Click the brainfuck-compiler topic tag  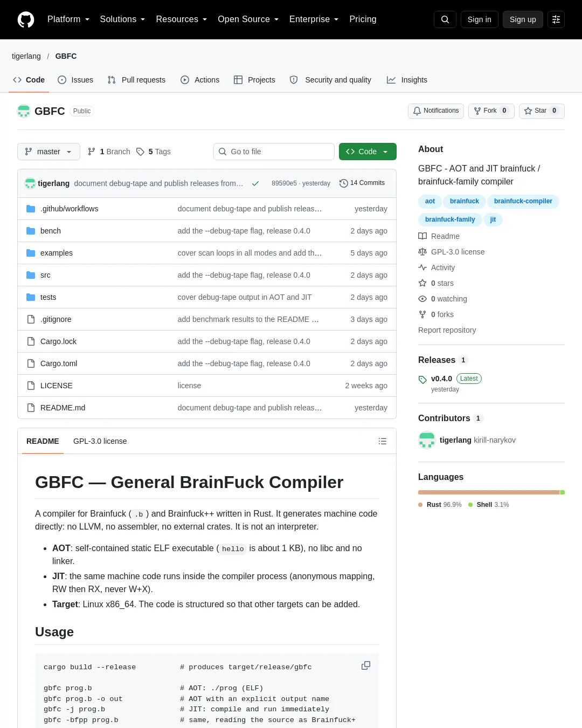523,201
